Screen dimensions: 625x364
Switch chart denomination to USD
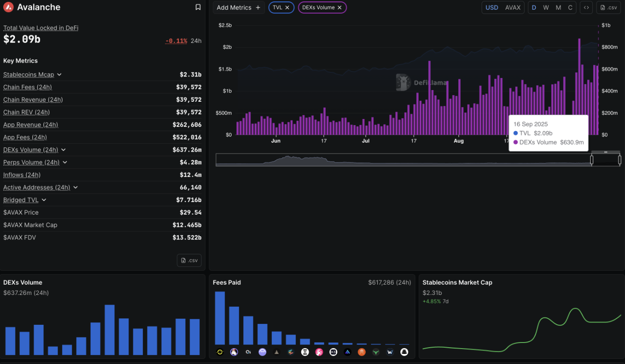(x=491, y=7)
